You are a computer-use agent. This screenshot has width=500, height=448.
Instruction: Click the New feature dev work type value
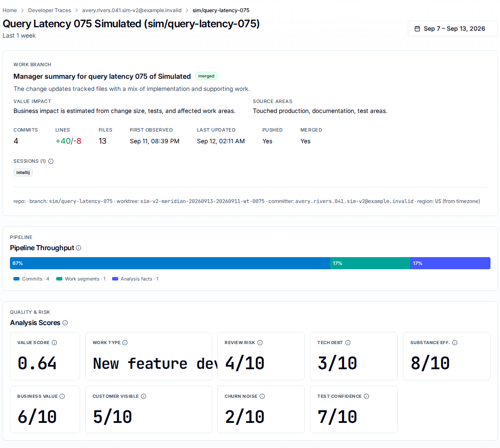click(x=155, y=364)
